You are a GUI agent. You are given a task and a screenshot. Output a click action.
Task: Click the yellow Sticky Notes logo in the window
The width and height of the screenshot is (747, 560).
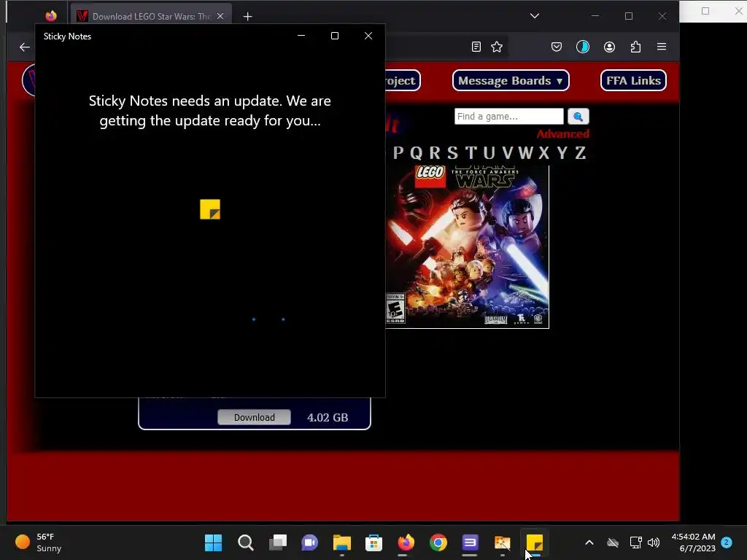coord(210,209)
